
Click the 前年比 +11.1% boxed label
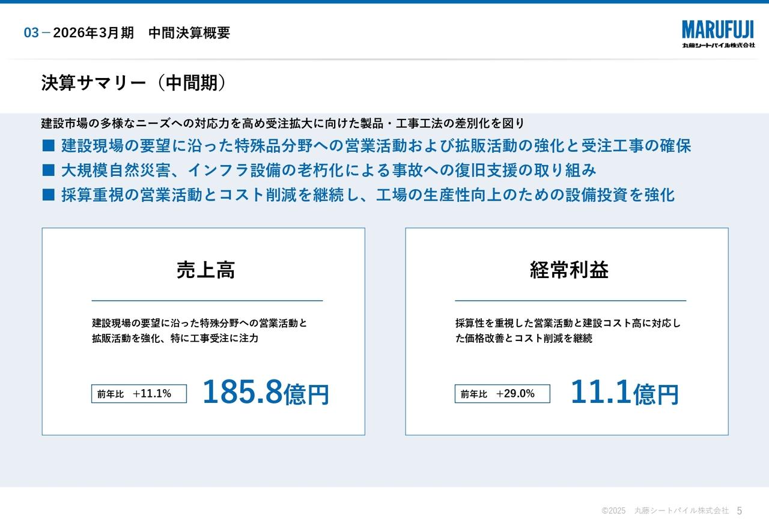pos(138,394)
